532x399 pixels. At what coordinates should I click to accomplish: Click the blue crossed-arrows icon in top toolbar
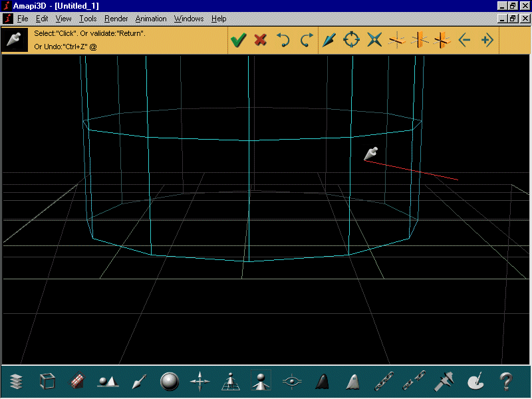pos(374,41)
